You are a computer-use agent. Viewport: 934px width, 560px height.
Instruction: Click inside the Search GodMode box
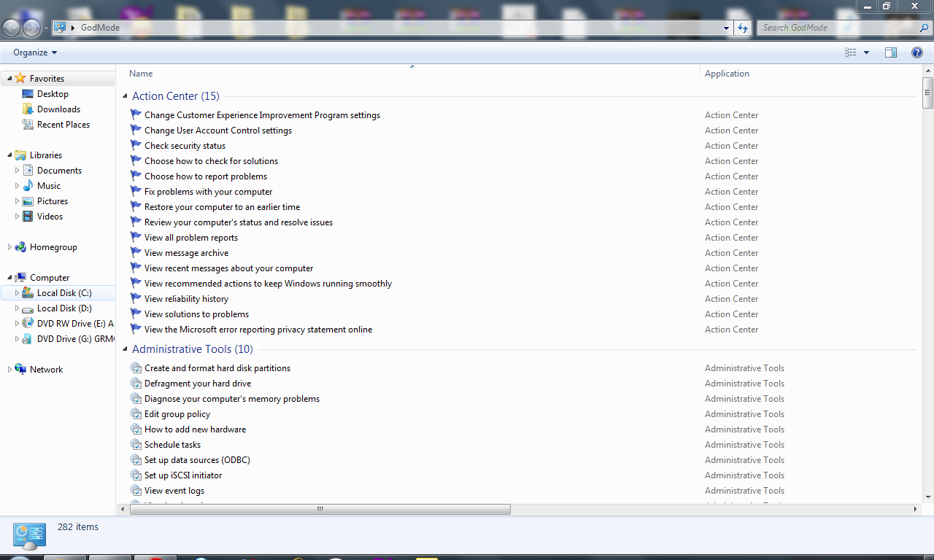(838, 28)
